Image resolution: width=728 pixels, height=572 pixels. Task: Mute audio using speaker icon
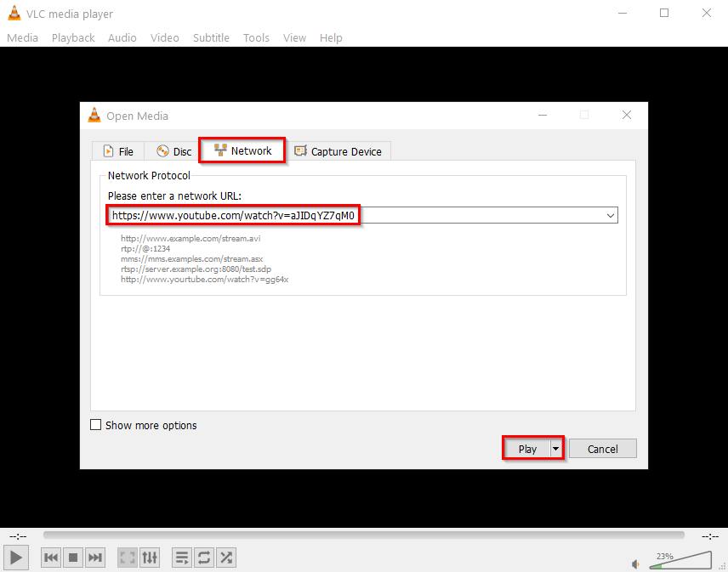pyautogui.click(x=635, y=563)
